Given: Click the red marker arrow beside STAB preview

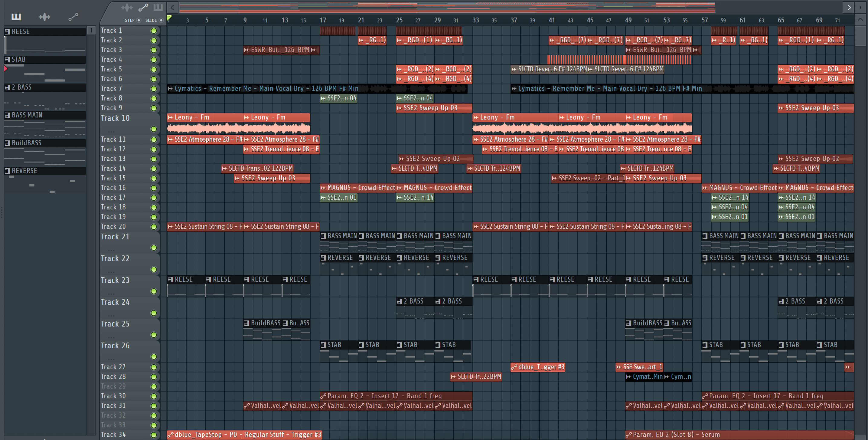Looking at the screenshot, I should pos(6,69).
